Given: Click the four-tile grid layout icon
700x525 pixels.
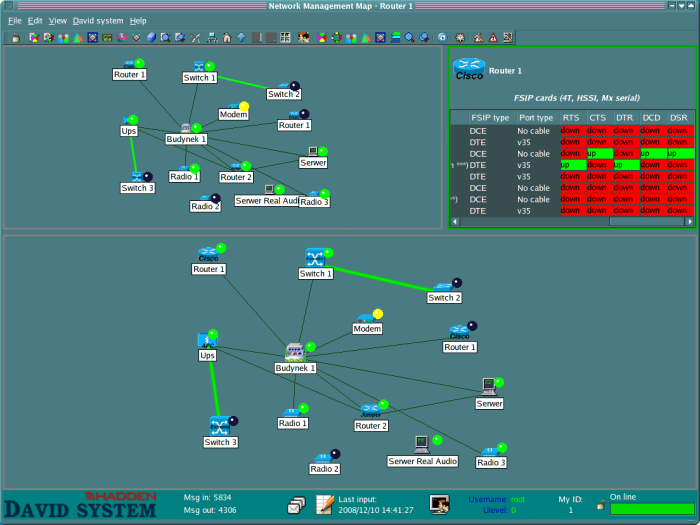Looking at the screenshot, I should tap(285, 38).
